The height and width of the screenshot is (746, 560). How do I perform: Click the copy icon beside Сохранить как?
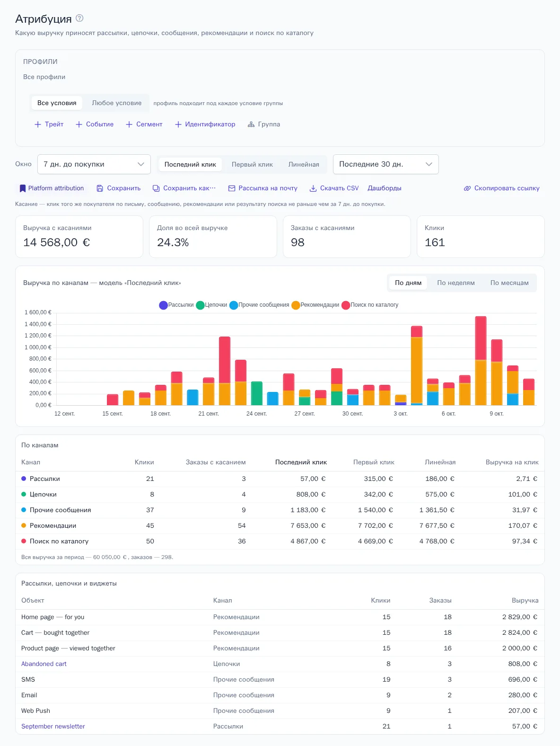click(156, 188)
